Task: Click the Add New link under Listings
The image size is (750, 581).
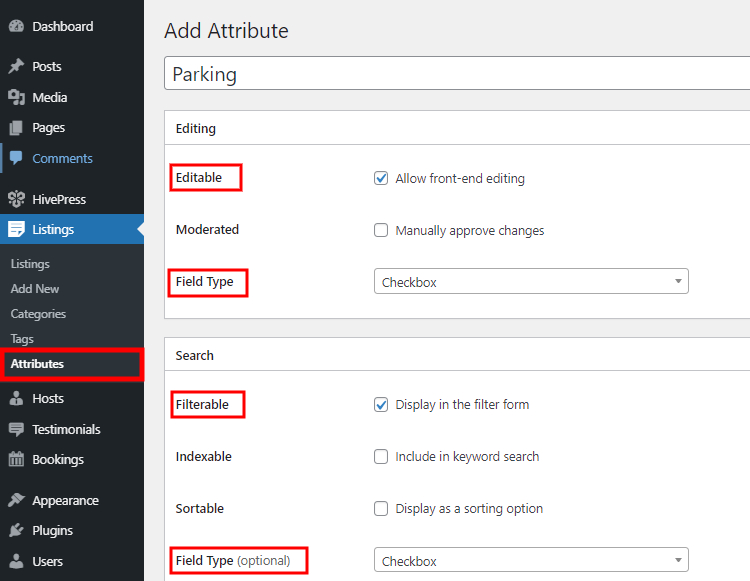Action: tap(35, 289)
